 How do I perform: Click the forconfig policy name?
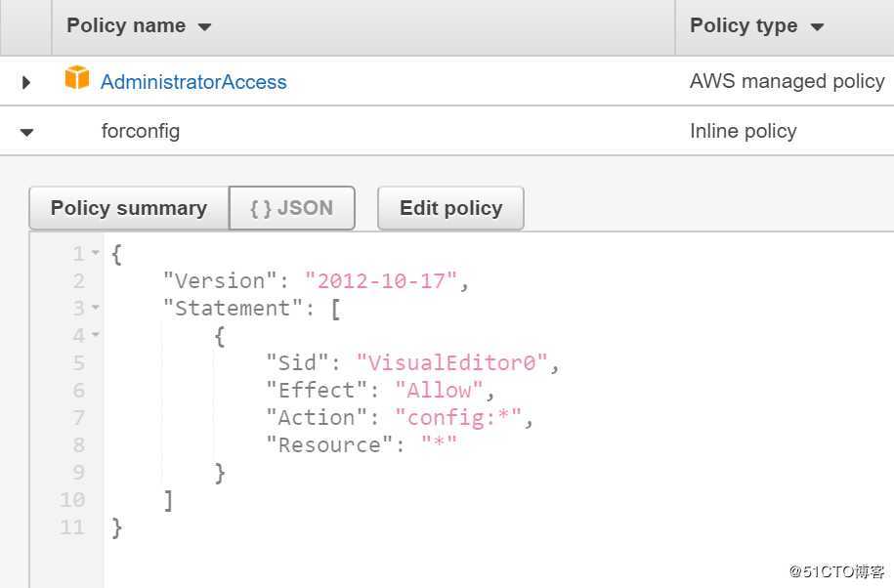pos(141,131)
